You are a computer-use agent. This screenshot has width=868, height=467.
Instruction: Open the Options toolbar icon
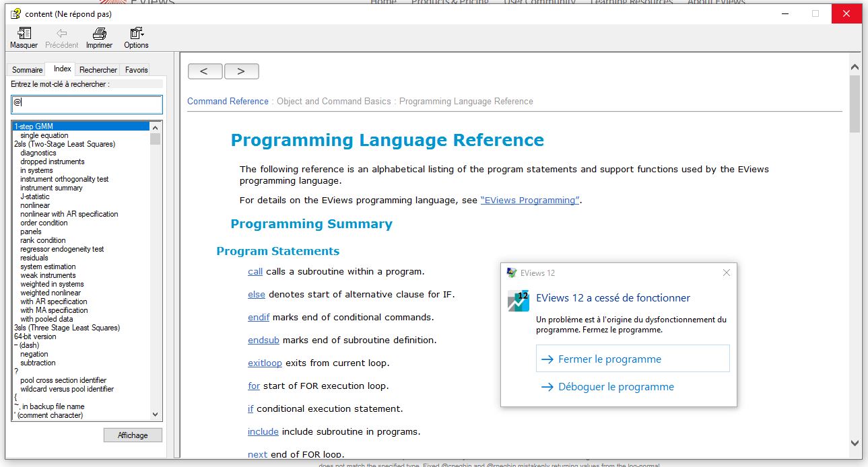(136, 34)
